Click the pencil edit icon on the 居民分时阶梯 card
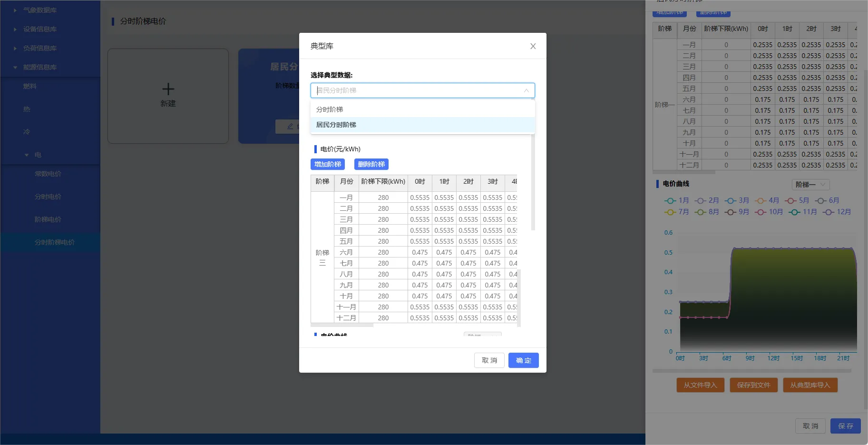Screen dimensions: 868x445 pos(290,127)
